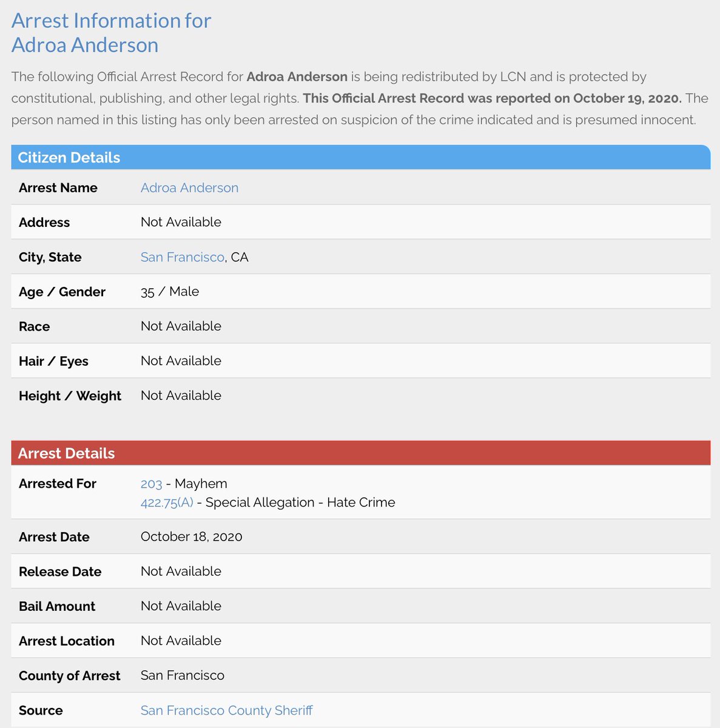Select the '35 / Male' value

[x=170, y=292]
